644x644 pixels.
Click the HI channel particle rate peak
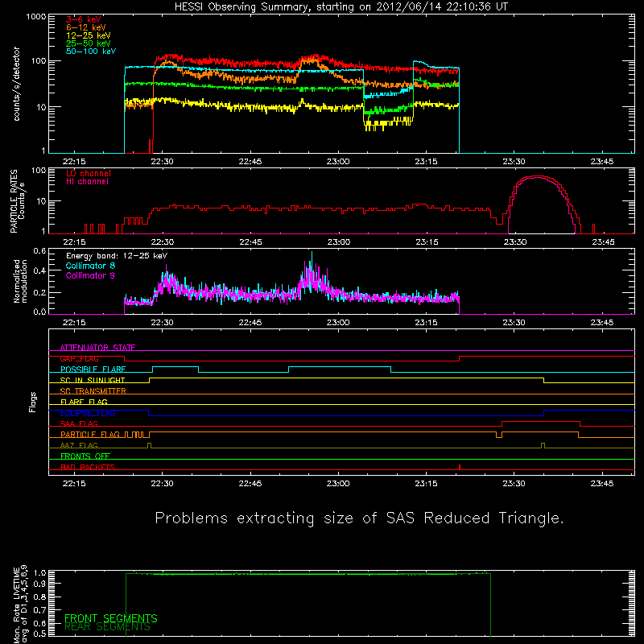537,178
